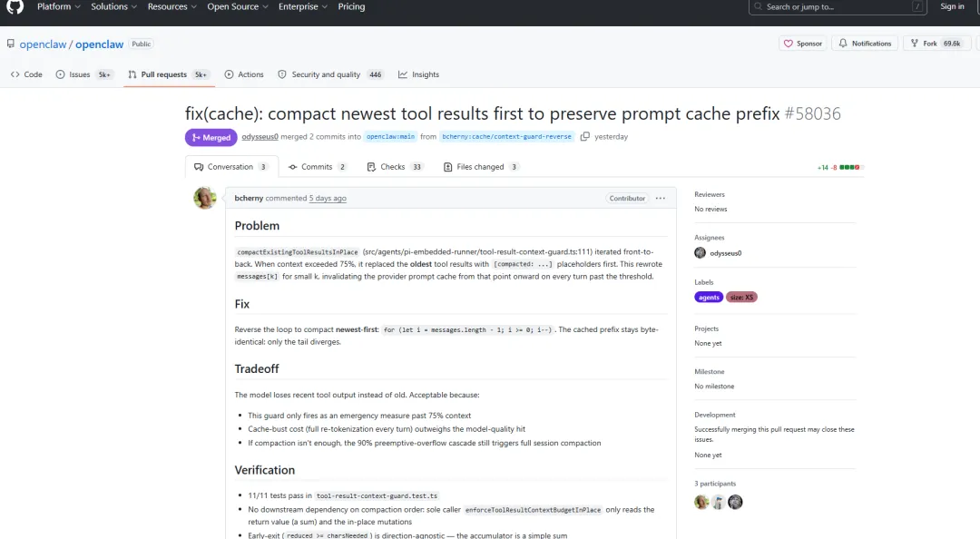Viewport: 980px width, 539px height.
Task: Click bcherny's avatar beside the comment
Action: (x=205, y=198)
